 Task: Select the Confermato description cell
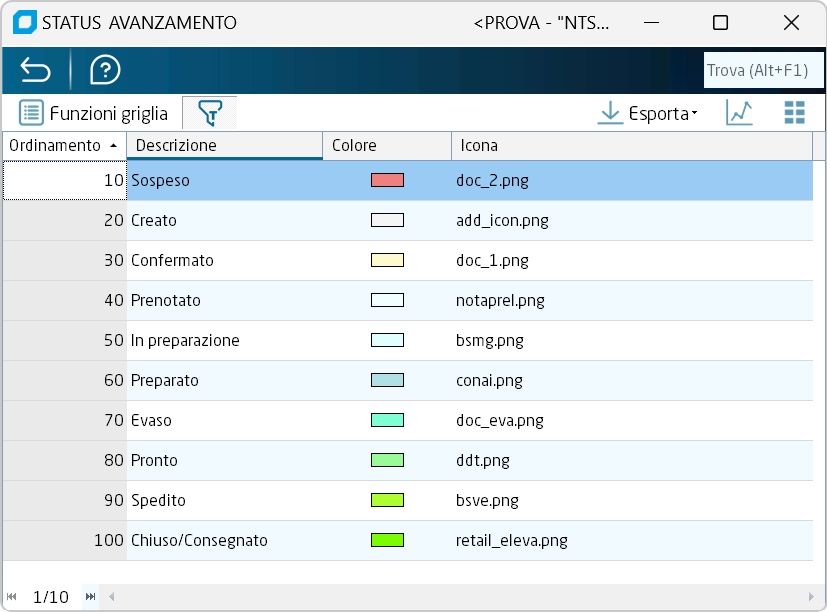(x=224, y=261)
